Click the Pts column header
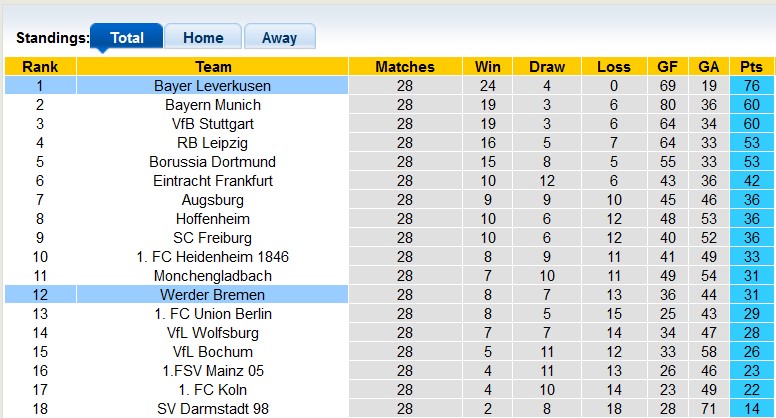The image size is (776, 418). [x=751, y=67]
